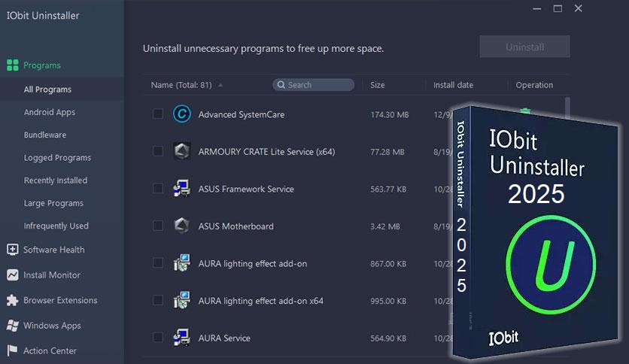The width and height of the screenshot is (629, 364).
Task: Show Infrequently Used programs
Action: [x=56, y=226]
